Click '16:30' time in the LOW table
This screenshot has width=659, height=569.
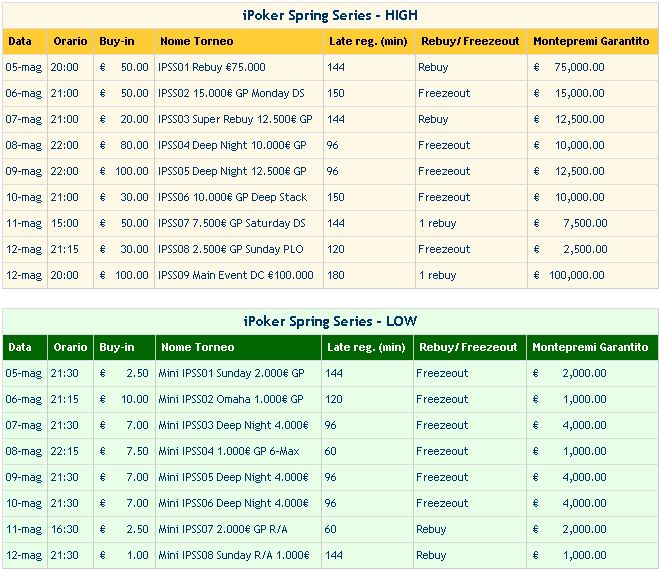click(65, 529)
